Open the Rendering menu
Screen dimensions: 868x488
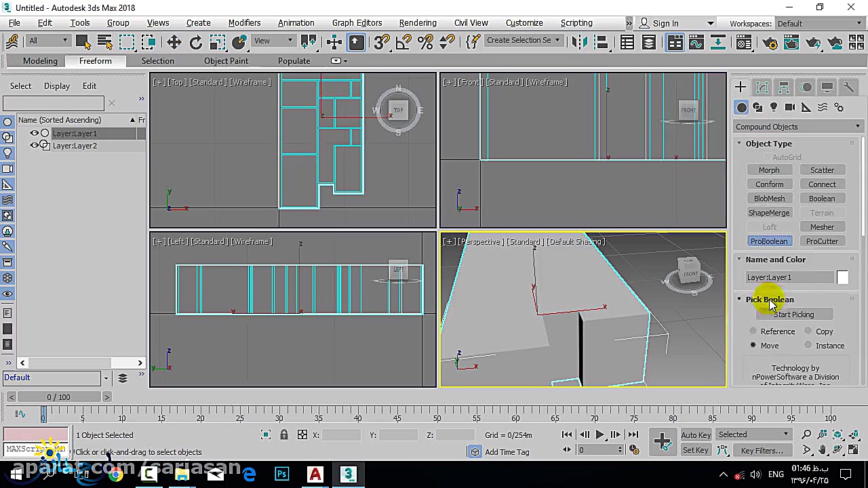(x=417, y=23)
